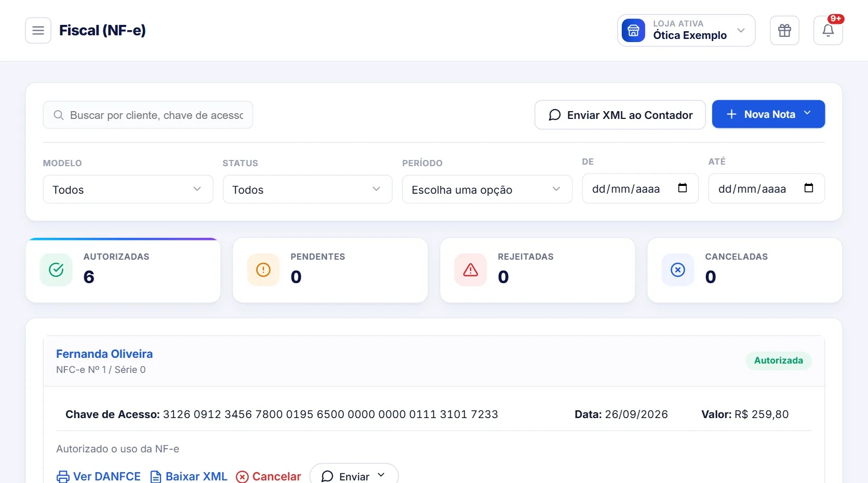
Task: Click the magnifier icon in the search box
Action: click(x=59, y=115)
